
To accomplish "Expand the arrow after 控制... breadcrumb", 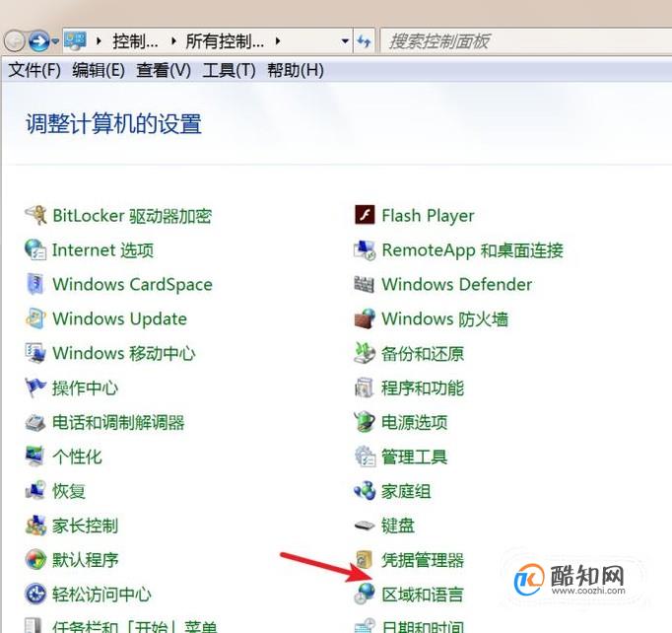I will 173,41.
